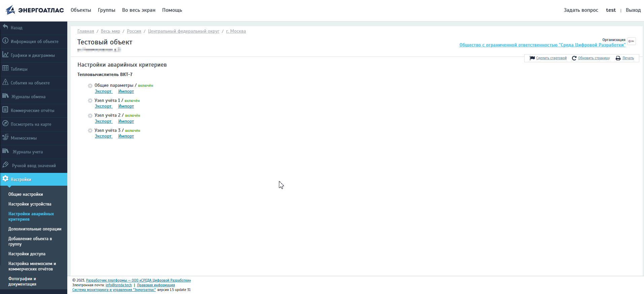Open События на объекте warning icon
This screenshot has height=294, width=644.
click(x=5, y=82)
